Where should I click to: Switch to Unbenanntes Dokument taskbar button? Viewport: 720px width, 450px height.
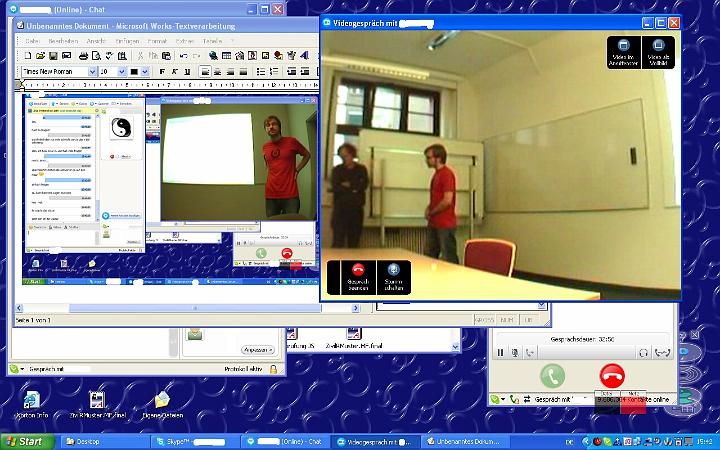coord(465,442)
